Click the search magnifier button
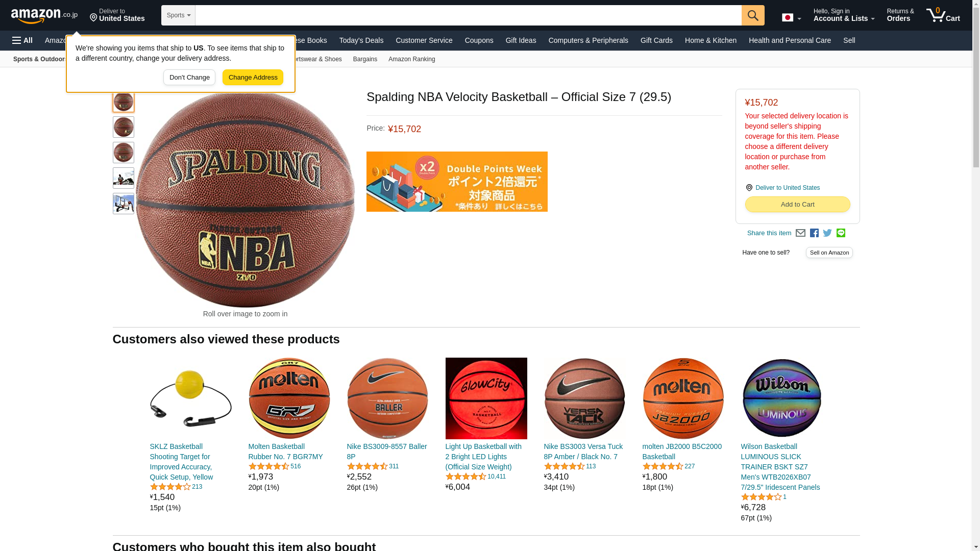The width and height of the screenshot is (980, 551). coord(753,15)
